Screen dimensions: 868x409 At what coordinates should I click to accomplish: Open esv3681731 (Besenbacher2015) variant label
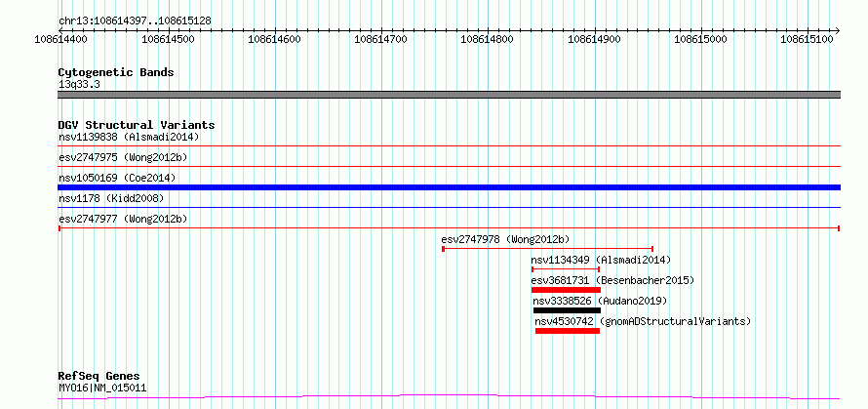pyautogui.click(x=612, y=280)
